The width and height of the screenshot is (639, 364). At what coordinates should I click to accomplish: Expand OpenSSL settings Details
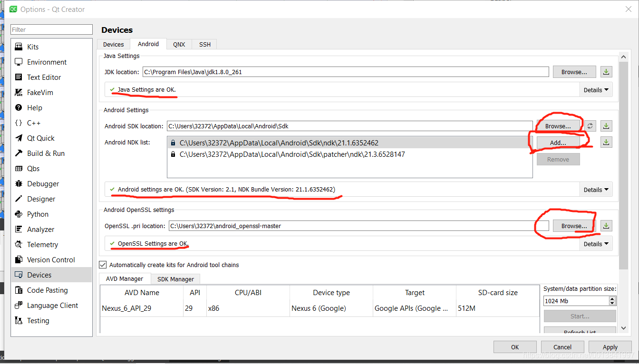coord(596,244)
